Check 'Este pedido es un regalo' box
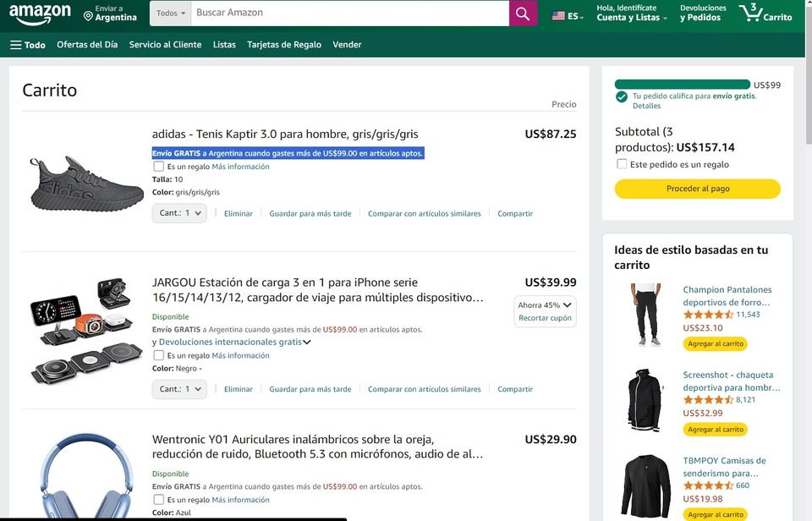This screenshot has width=812, height=521. [622, 164]
